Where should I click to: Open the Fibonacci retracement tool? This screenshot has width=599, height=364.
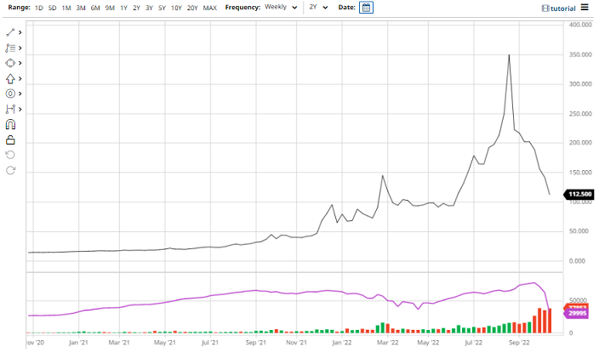click(x=10, y=48)
